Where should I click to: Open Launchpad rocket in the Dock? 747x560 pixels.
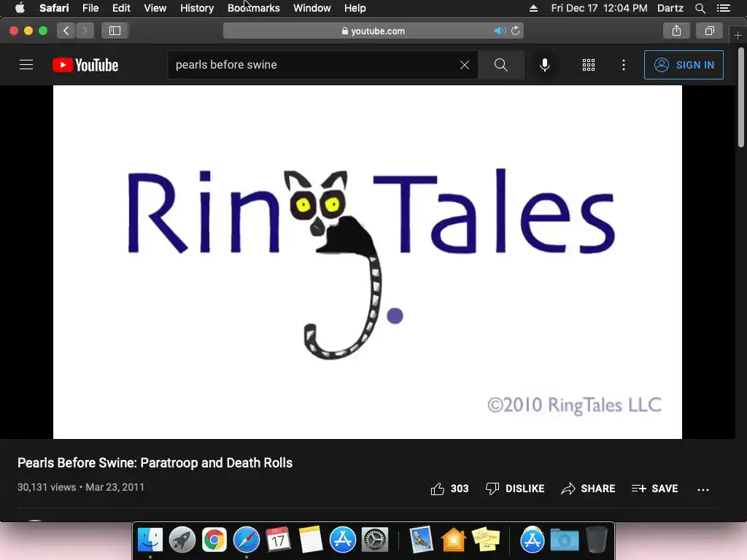pyautogui.click(x=182, y=540)
